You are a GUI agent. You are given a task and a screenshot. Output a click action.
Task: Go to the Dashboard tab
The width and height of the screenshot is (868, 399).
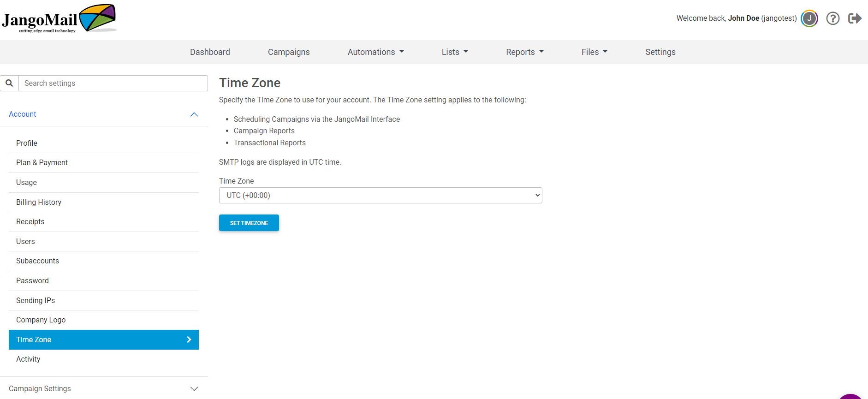210,52
